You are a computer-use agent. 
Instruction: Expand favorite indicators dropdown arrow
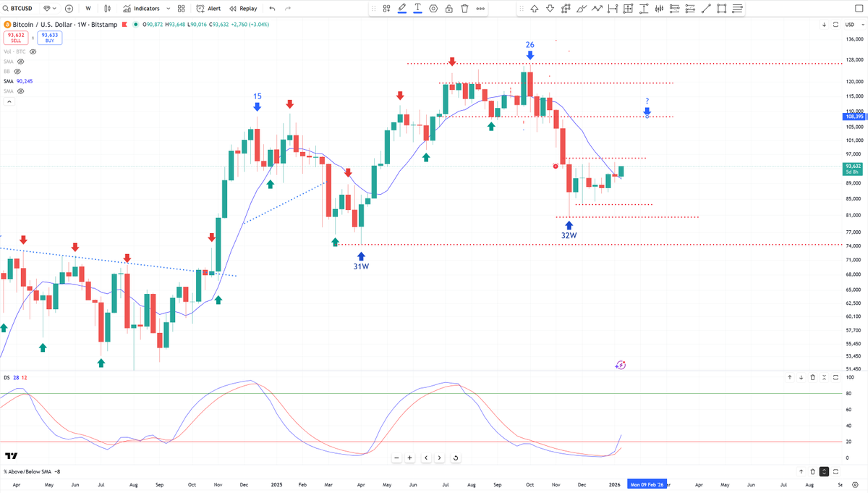pos(169,9)
